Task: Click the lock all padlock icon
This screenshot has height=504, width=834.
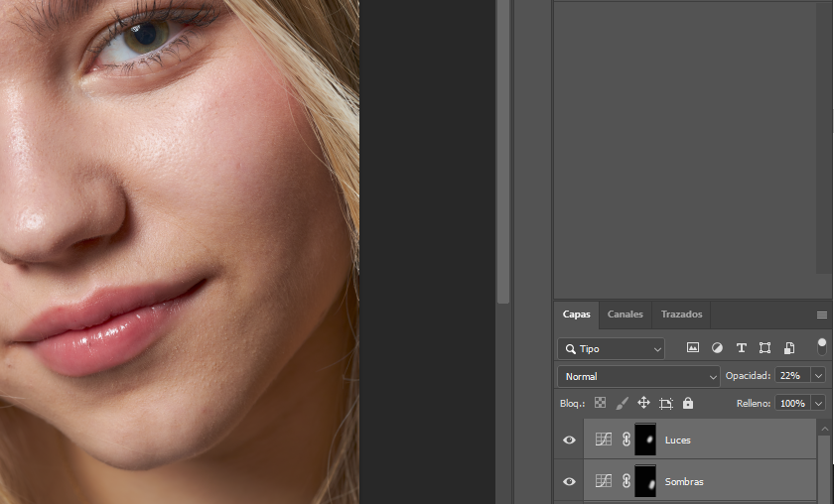Action: coord(688,403)
